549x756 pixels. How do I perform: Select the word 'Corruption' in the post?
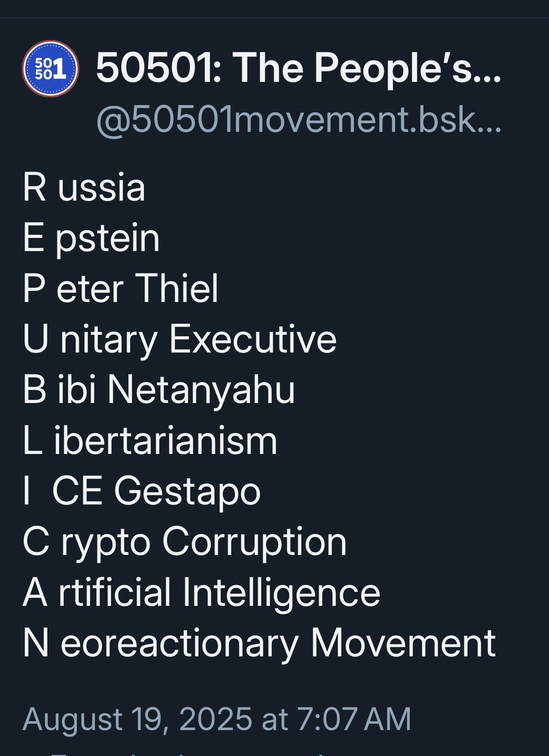[254, 542]
